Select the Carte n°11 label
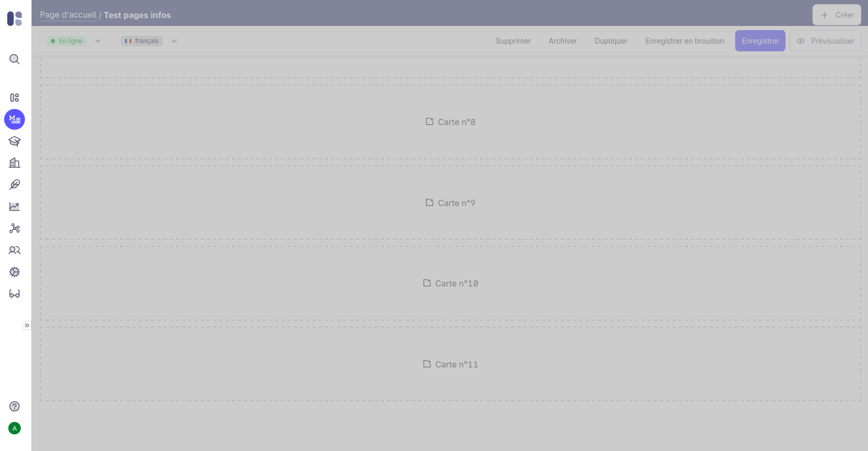This screenshot has height=451, width=868. 457,364
